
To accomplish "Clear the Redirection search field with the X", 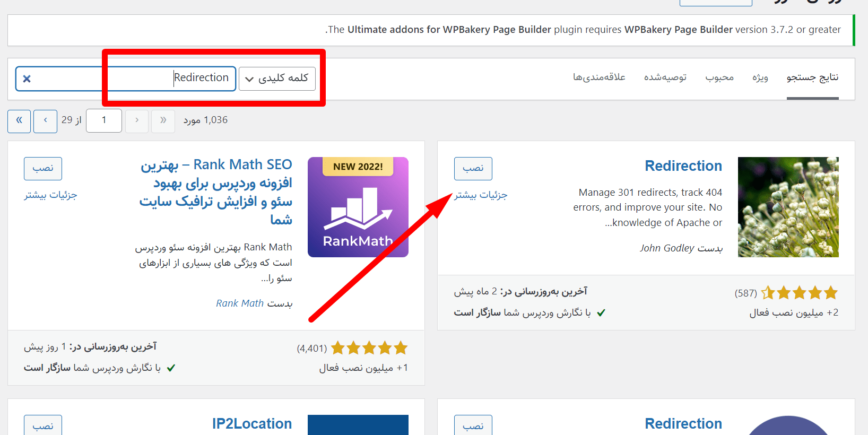I will [27, 79].
